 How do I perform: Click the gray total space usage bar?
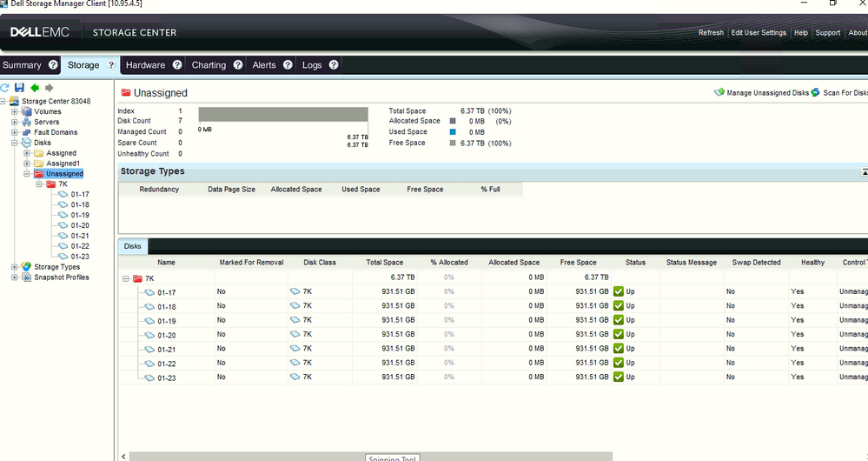click(x=283, y=115)
